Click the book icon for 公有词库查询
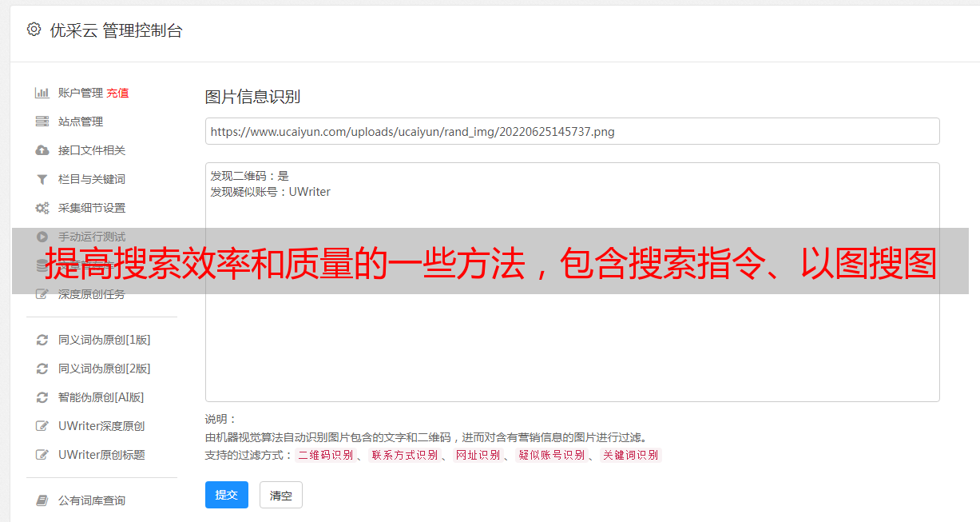The width and height of the screenshot is (980, 522). 42,500
